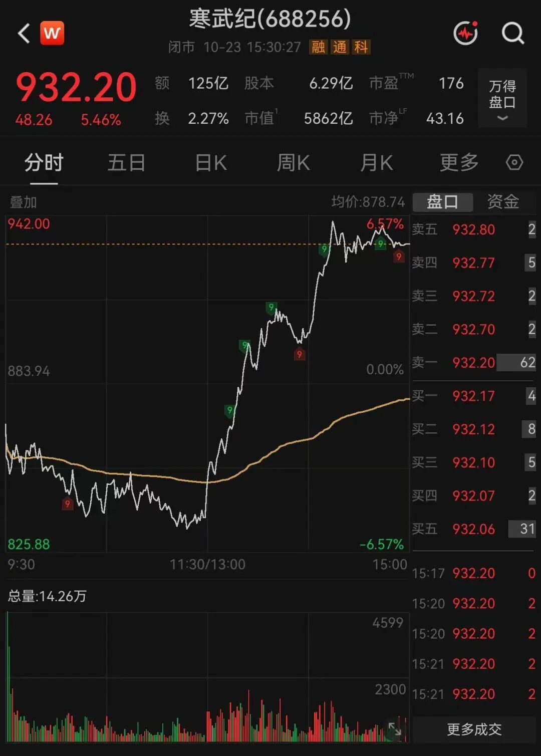This screenshot has width=541, height=756.
Task: Tap the large price 932.20
Action: tap(76, 88)
